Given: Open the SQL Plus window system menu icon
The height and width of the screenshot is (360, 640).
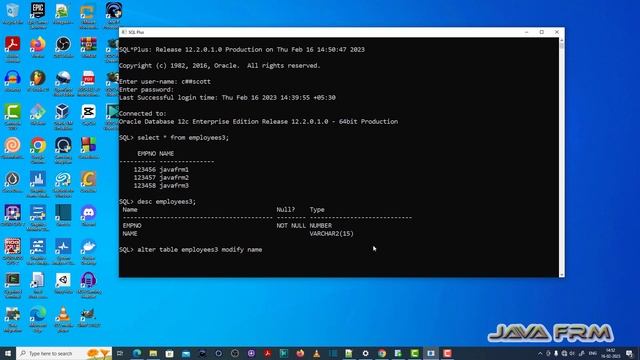Looking at the screenshot, I should (x=124, y=32).
